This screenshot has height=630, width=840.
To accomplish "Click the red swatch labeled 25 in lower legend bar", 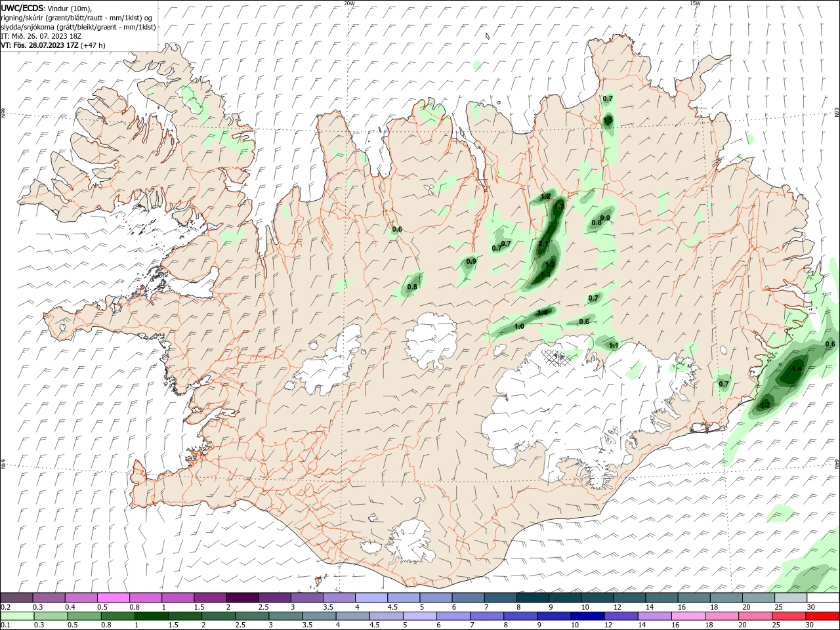I will coord(789,616).
